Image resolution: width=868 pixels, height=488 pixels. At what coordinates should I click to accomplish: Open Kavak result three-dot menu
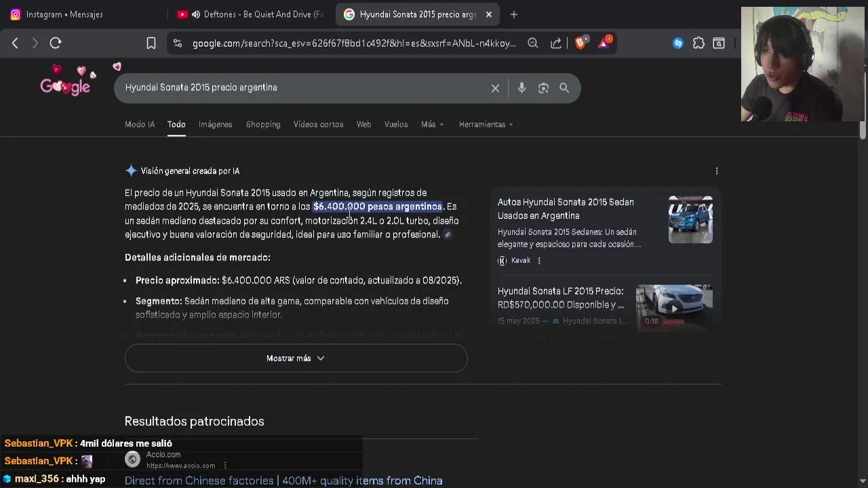pos(539,261)
